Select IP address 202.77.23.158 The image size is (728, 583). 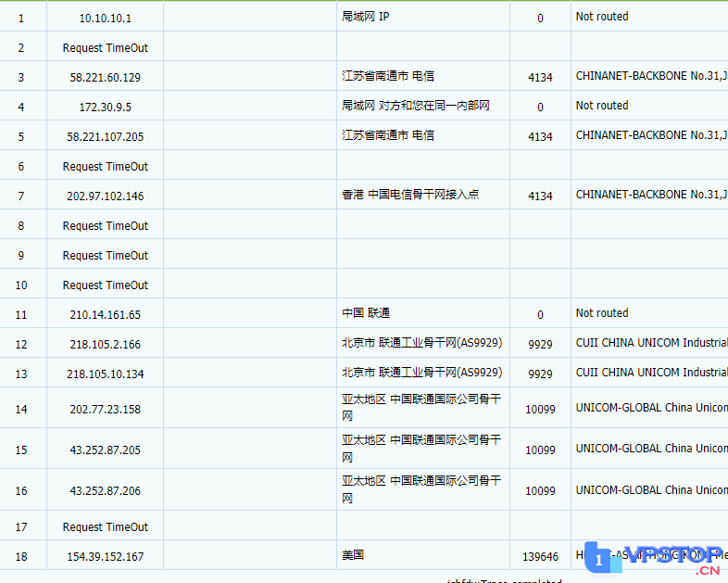tap(105, 410)
